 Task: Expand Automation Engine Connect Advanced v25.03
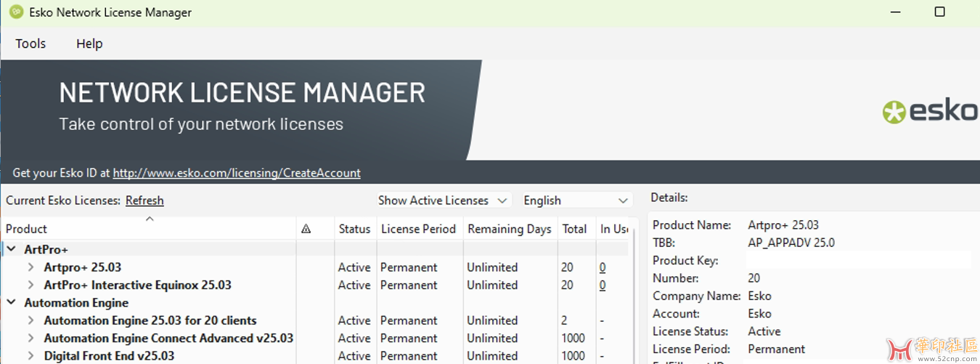pos(30,338)
